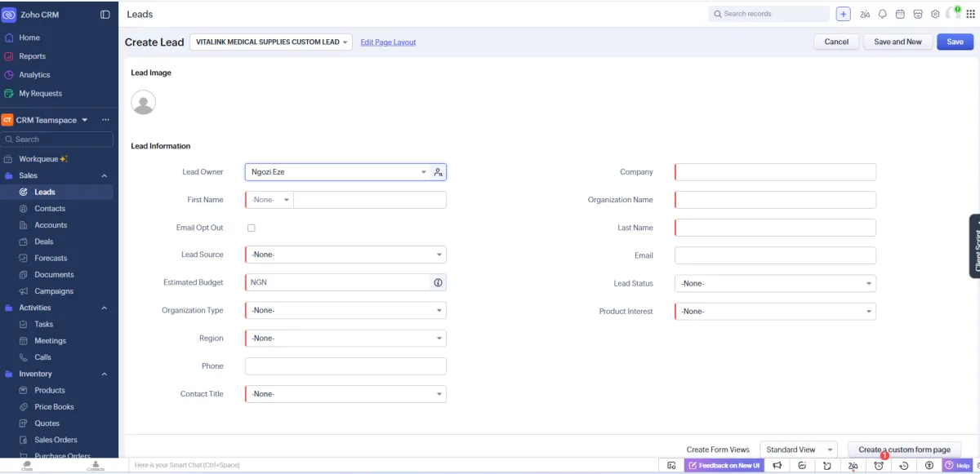Click the Company input field
This screenshot has height=474, width=980.
[775, 172]
